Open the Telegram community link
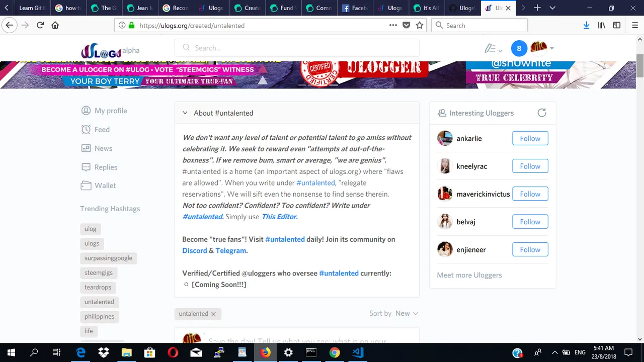The height and width of the screenshot is (362, 644). [231, 250]
